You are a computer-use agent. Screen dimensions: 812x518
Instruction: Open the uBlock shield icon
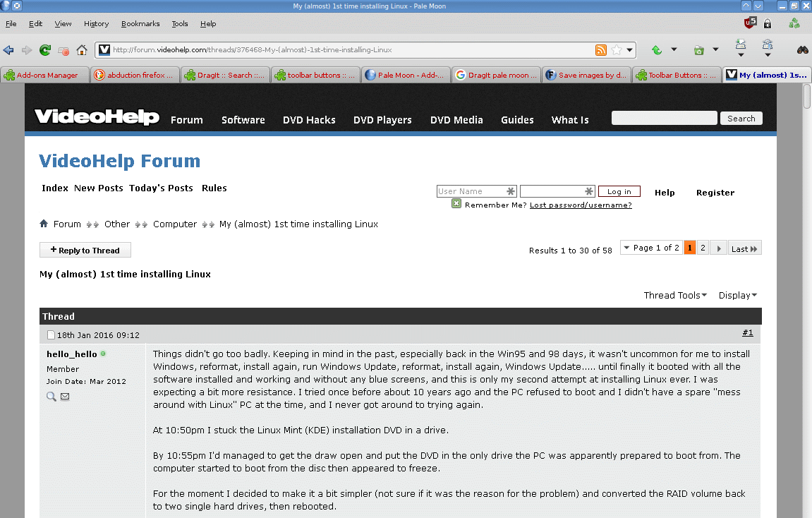coord(750,23)
